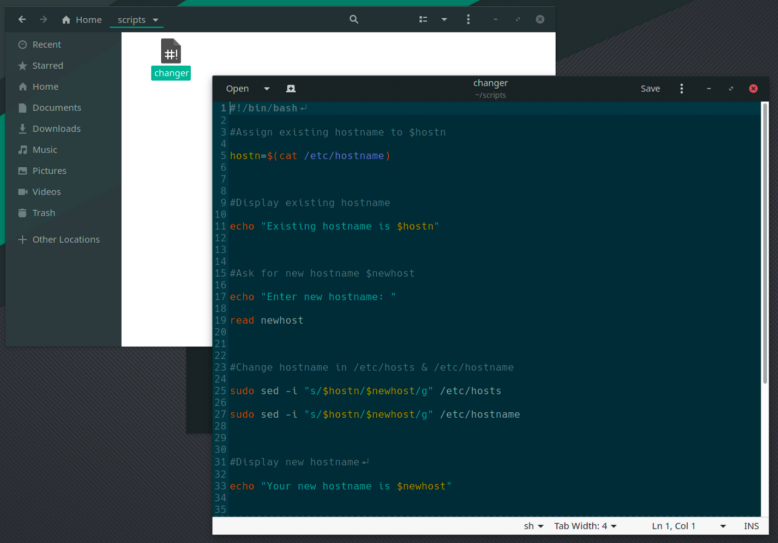Search files in file manager
778x543 pixels.
tap(354, 19)
